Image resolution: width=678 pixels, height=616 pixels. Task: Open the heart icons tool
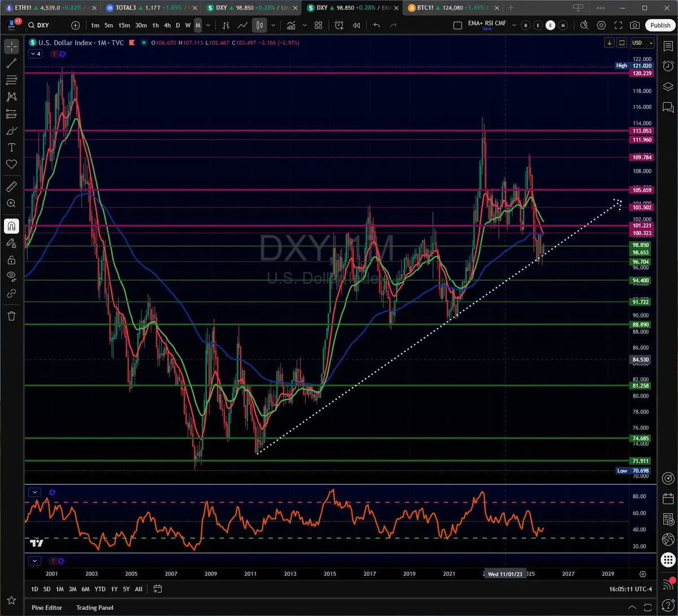pyautogui.click(x=11, y=164)
